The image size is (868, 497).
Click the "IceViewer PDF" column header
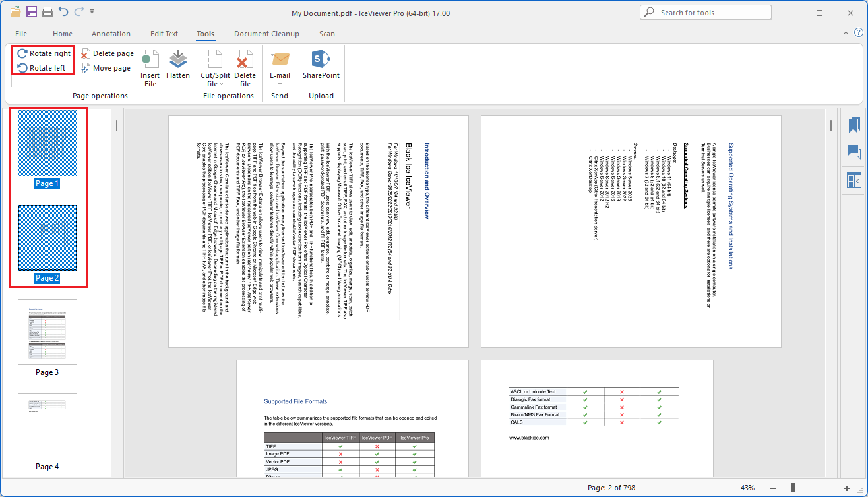click(x=377, y=438)
